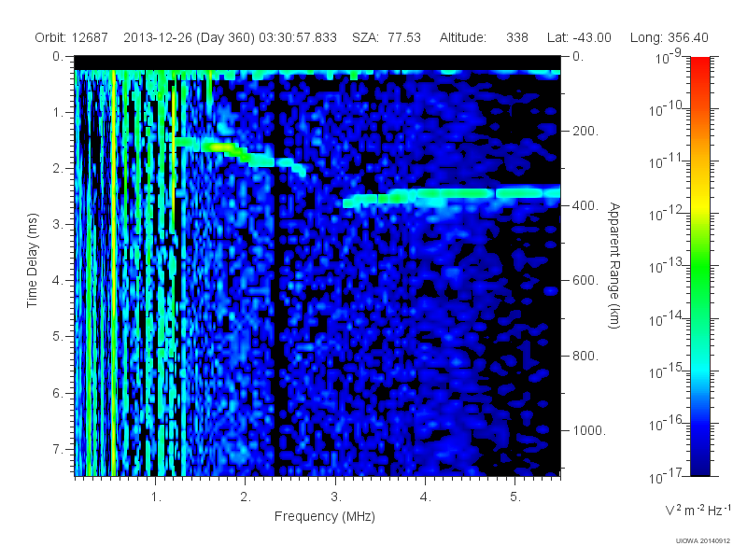Click the 'Frequency (MHz)' axis label
The height and width of the screenshot is (560, 747).
pos(324,516)
